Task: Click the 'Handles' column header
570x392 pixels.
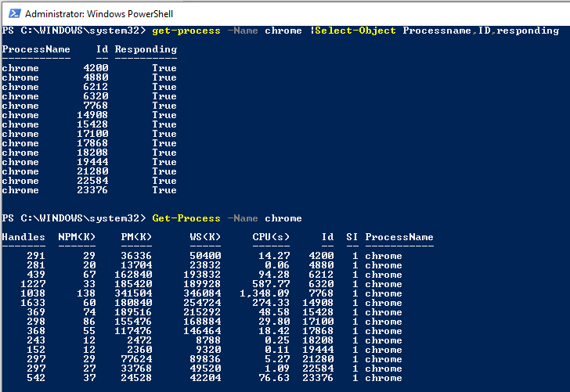Action: (x=23, y=237)
